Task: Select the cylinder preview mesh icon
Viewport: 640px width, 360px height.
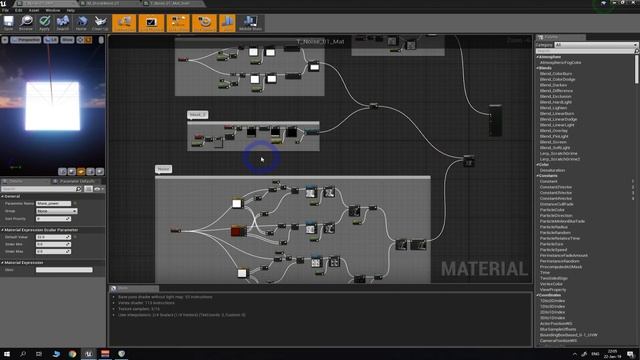Action: click(x=62, y=171)
